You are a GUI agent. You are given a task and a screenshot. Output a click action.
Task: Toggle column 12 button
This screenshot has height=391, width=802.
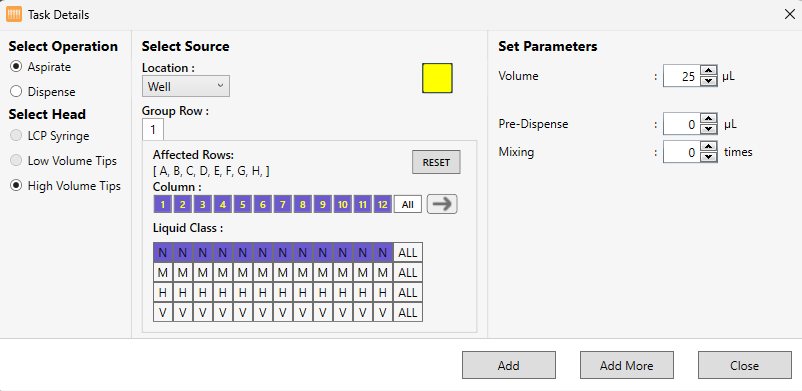pyautogui.click(x=383, y=204)
